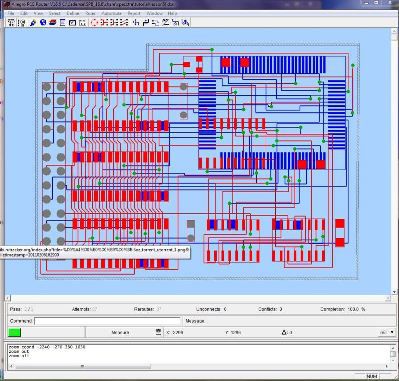Click the canvas horizontal scrollbar left arrow
Viewport: 399px width, 381px height.
[x=8, y=298]
